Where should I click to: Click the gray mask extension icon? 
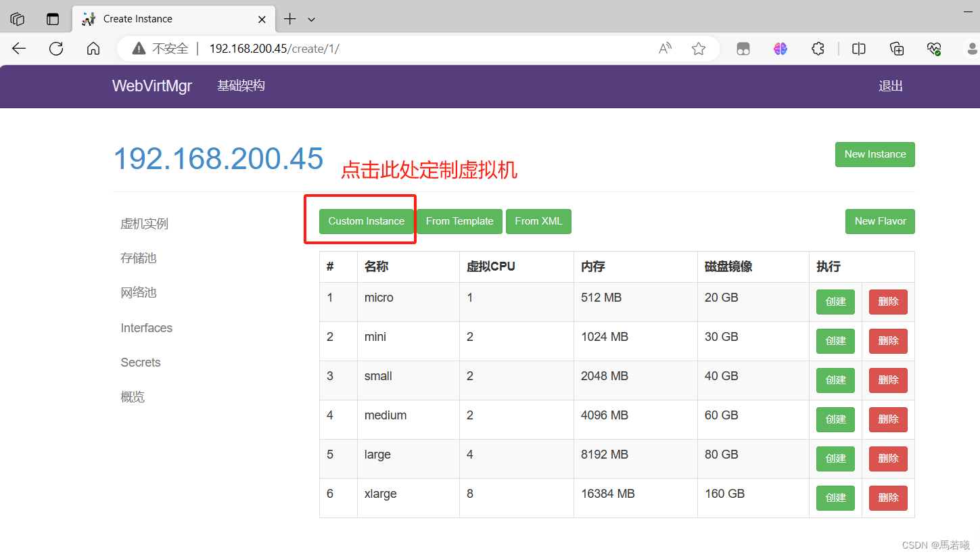(743, 49)
